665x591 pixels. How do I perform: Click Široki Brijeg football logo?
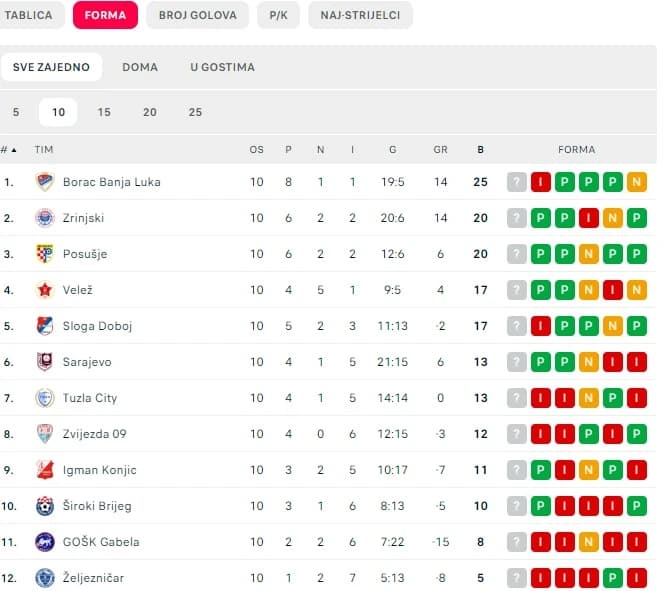coord(45,506)
